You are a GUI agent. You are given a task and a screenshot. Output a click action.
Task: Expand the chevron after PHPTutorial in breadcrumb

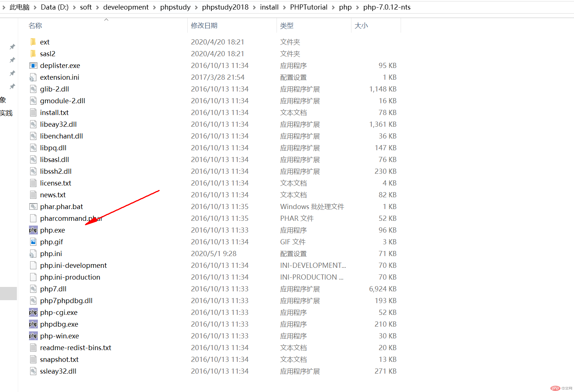[x=333, y=7]
